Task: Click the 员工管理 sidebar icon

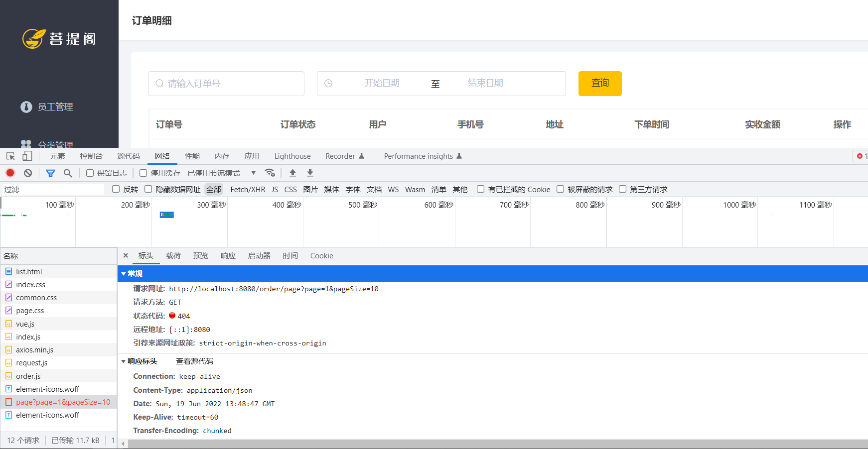Action: coord(26,107)
